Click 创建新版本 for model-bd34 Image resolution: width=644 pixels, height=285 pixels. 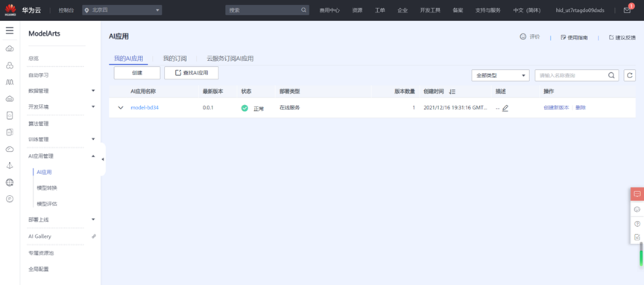click(x=556, y=108)
